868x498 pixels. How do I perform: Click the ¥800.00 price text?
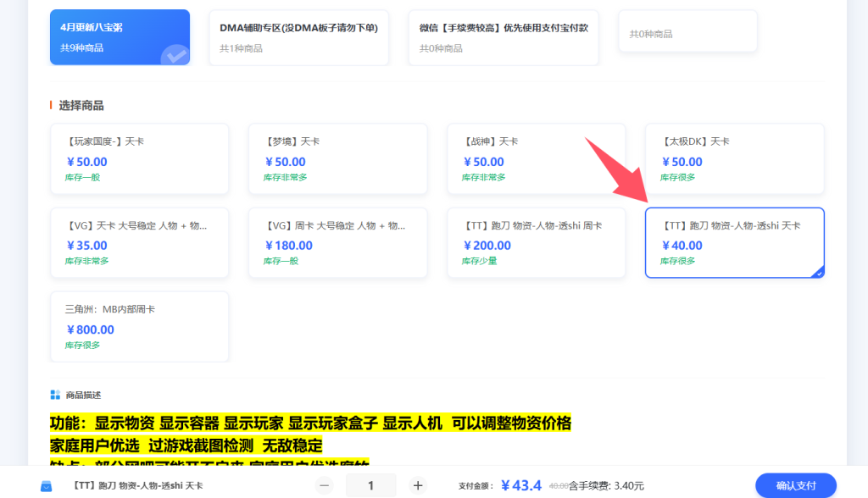90,329
